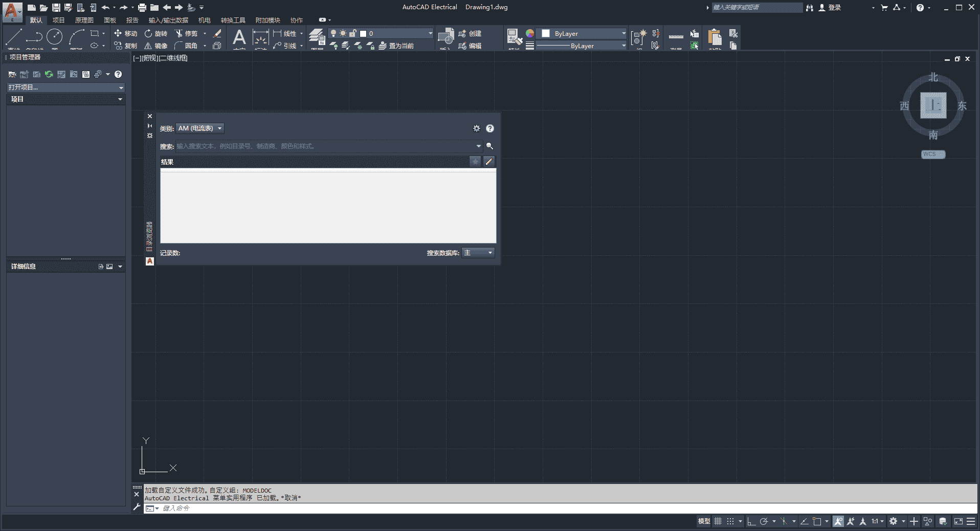Image resolution: width=980 pixels, height=531 pixels.
Task: Select the Circle drawing tool
Action: click(x=55, y=37)
